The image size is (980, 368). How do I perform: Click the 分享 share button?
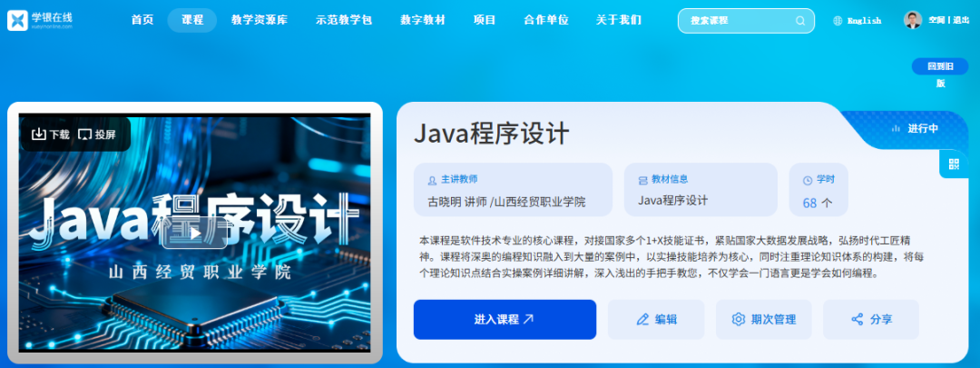[870, 319]
